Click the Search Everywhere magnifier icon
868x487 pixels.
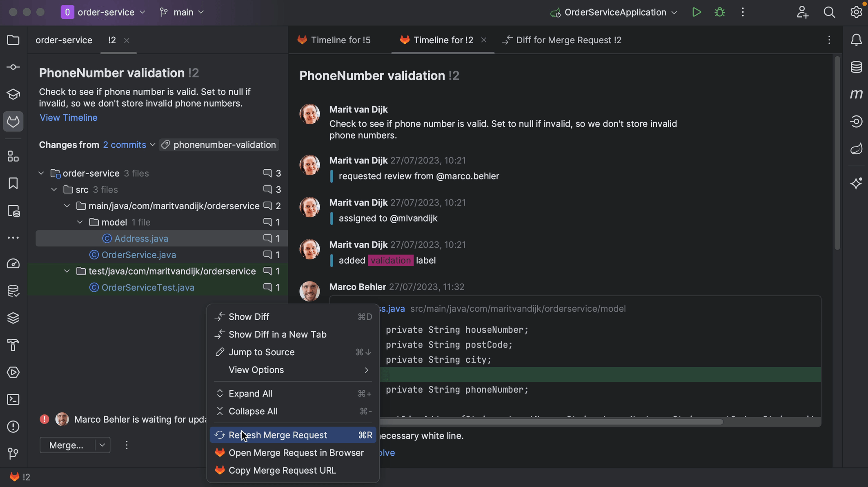[x=829, y=12]
